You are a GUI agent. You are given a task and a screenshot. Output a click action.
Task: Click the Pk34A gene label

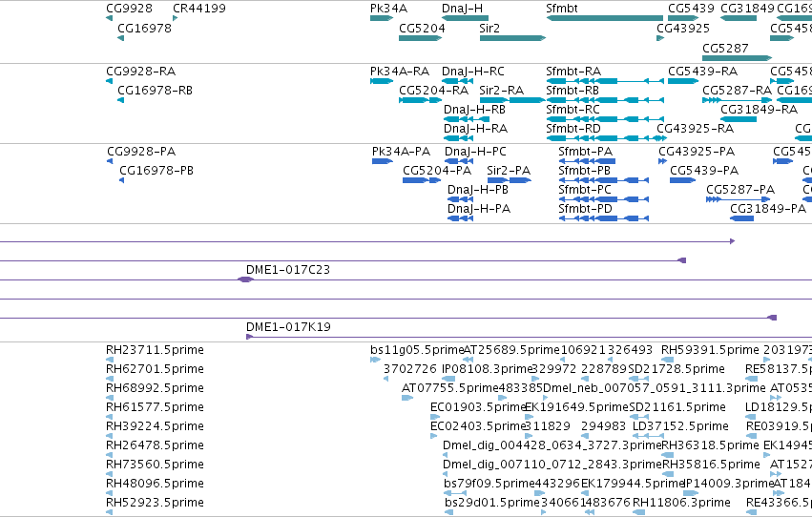point(389,9)
